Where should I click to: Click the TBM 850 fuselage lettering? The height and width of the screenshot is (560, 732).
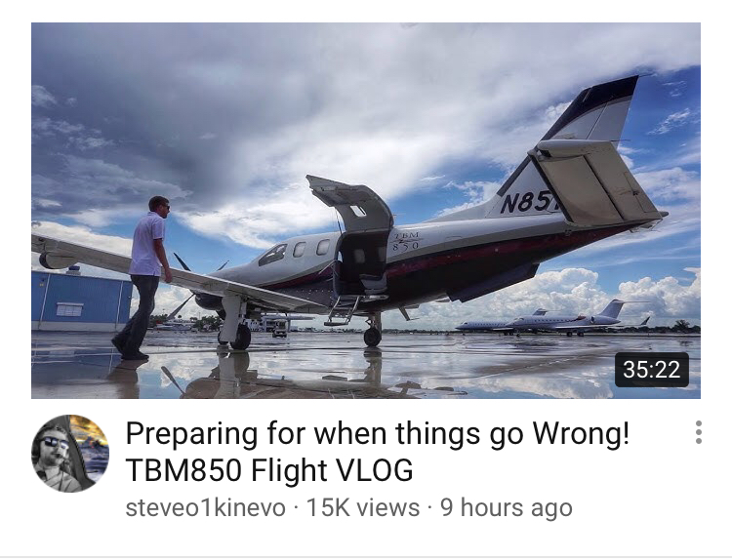coord(405,241)
